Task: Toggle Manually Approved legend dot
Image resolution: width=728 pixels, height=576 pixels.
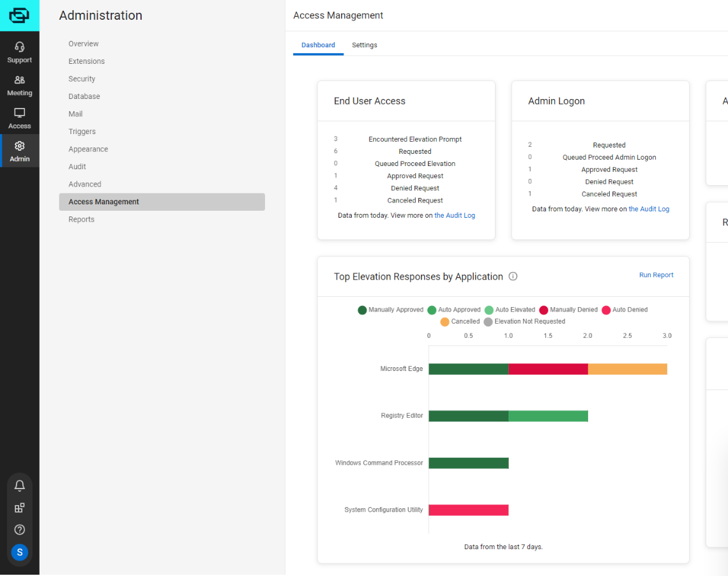Action: (x=362, y=310)
